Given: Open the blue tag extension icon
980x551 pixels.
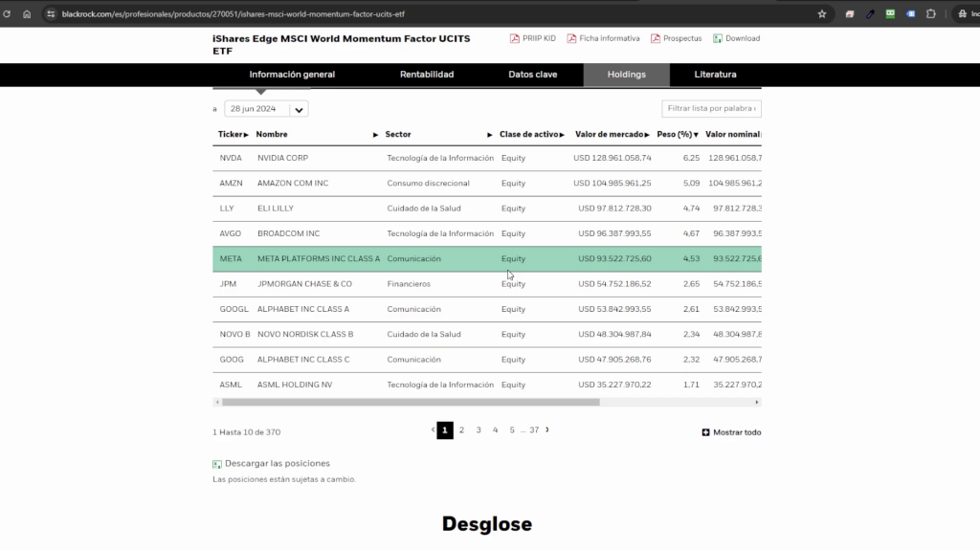Looking at the screenshot, I should coord(911,13).
